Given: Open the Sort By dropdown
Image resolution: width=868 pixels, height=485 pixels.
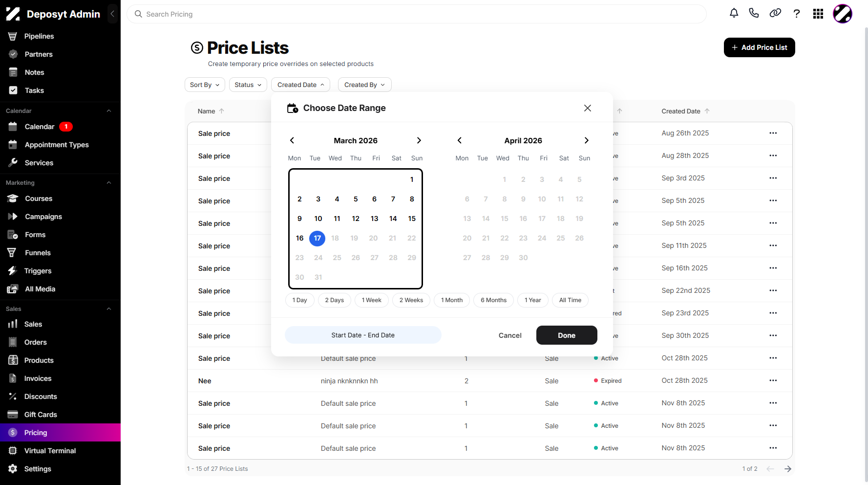Looking at the screenshot, I should 205,85.
